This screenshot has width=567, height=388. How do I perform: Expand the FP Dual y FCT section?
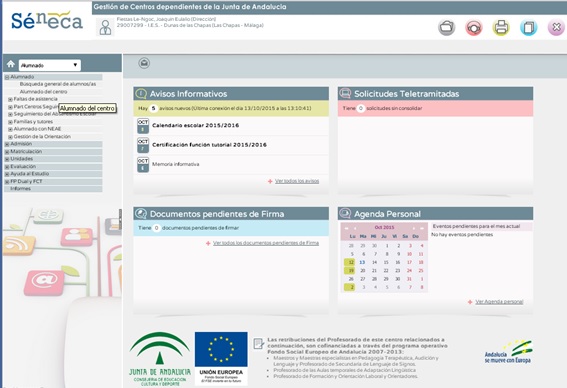[7, 182]
